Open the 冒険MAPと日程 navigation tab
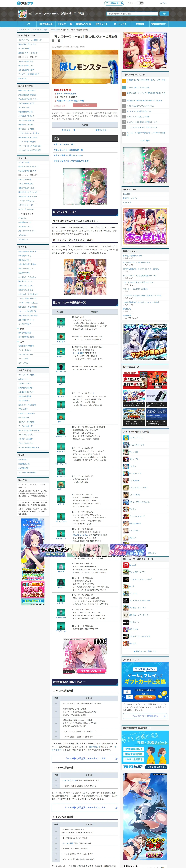The height and width of the screenshot is (868, 186). (x=83, y=24)
